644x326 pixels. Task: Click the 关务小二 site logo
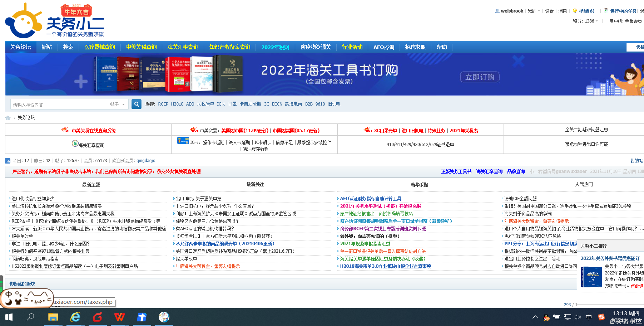coord(54,21)
